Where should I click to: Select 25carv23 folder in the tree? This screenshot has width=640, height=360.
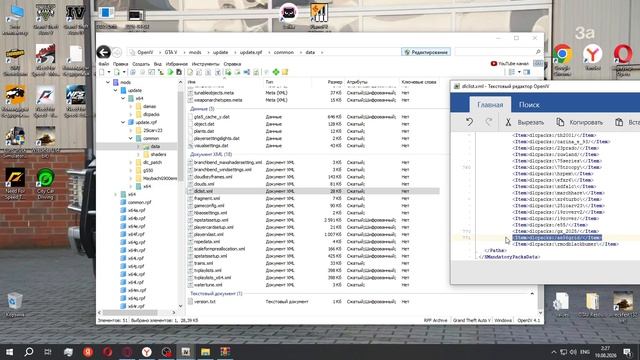pos(153,130)
